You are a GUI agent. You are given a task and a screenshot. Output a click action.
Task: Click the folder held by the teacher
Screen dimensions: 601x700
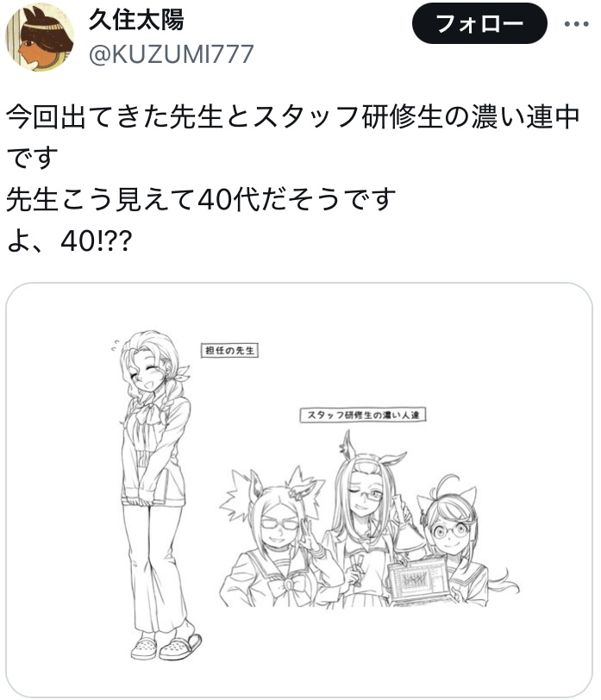click(161, 486)
